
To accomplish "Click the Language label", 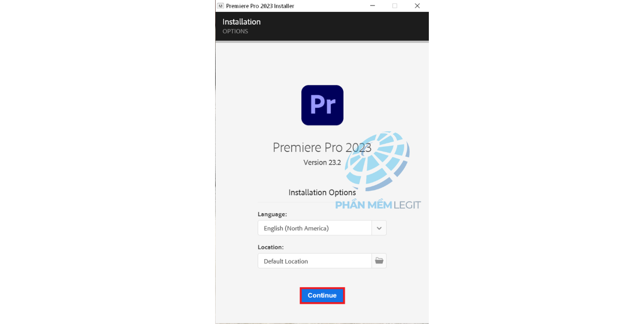I will pyautogui.click(x=272, y=214).
